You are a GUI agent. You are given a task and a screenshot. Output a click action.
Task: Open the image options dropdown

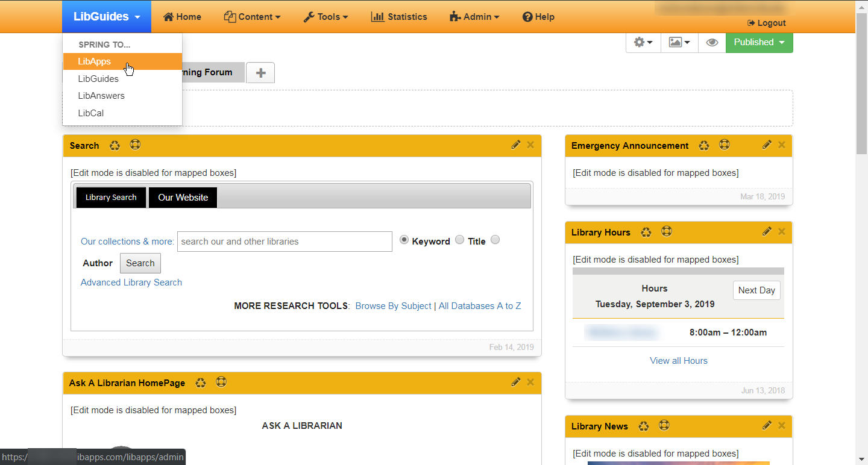coord(679,42)
